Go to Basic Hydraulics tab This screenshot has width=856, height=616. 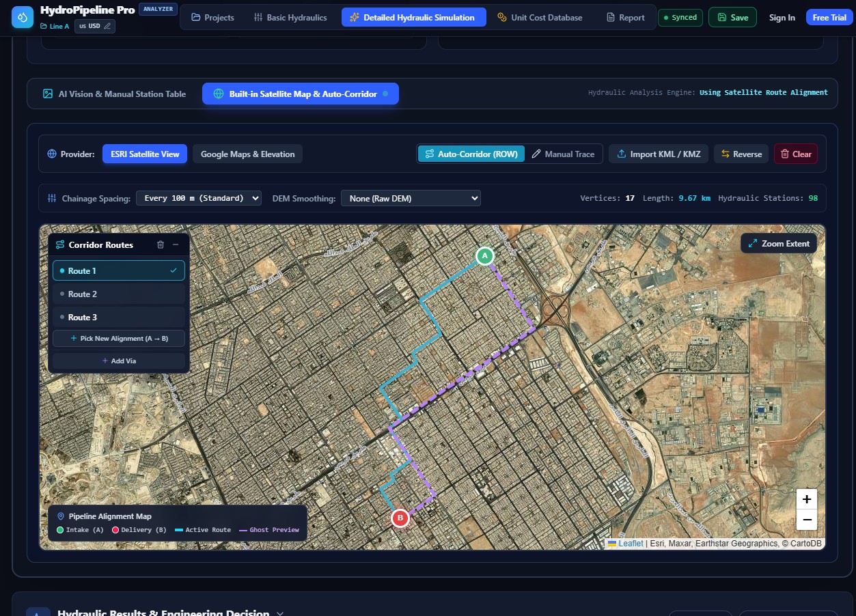[x=290, y=18]
